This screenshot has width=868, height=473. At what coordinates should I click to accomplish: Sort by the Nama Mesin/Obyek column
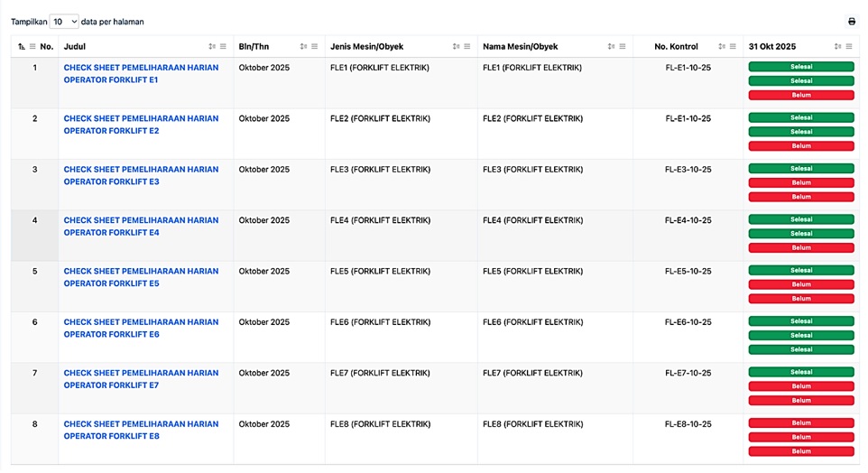(612, 47)
